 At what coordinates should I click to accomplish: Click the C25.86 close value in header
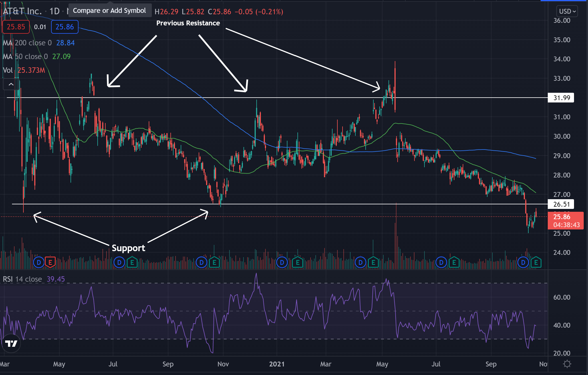point(220,12)
